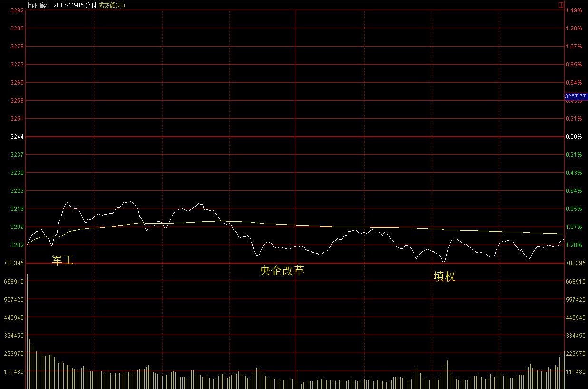
Task: Click the 780395 volume label on left axis
Action: pos(14,263)
